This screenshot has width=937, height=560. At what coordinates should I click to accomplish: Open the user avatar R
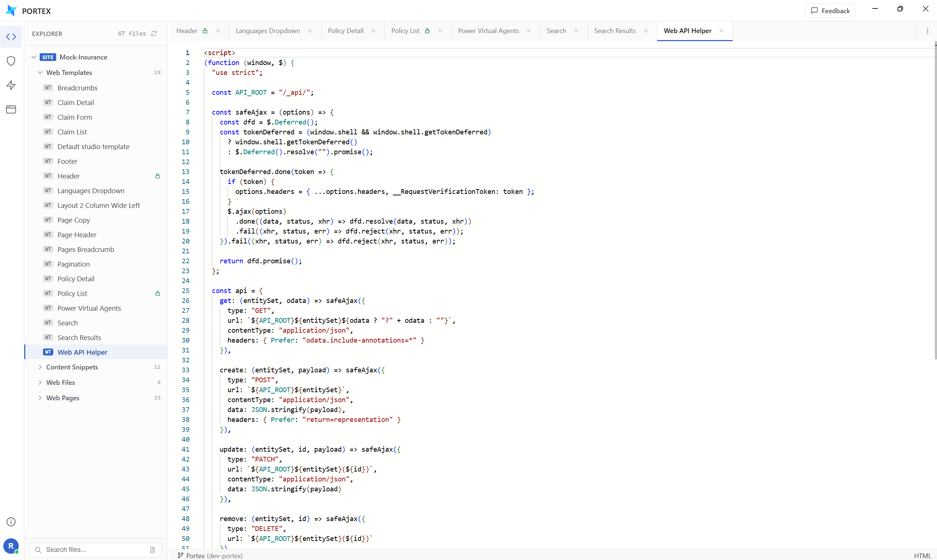(x=11, y=546)
